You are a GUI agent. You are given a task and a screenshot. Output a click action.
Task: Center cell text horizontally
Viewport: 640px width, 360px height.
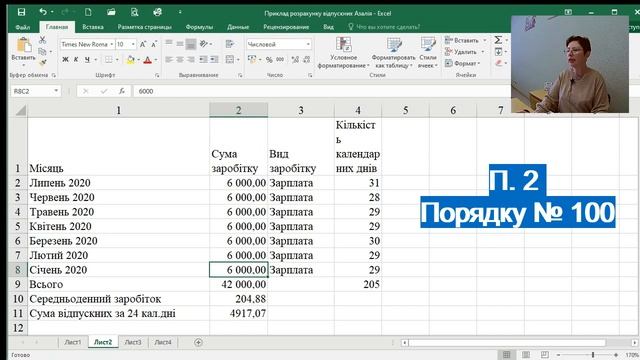pyautogui.click(x=180, y=60)
